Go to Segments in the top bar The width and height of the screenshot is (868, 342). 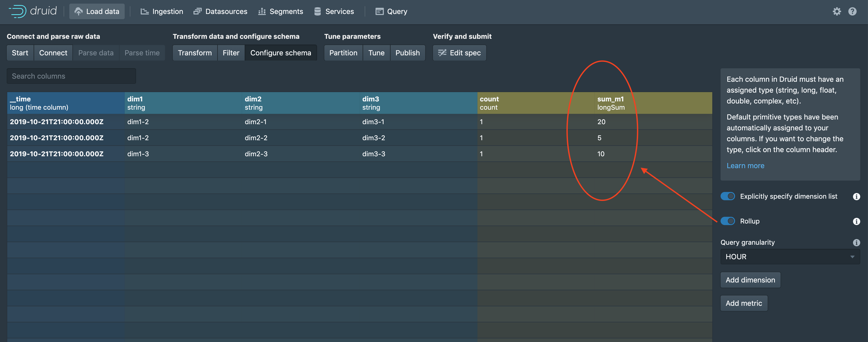[280, 11]
